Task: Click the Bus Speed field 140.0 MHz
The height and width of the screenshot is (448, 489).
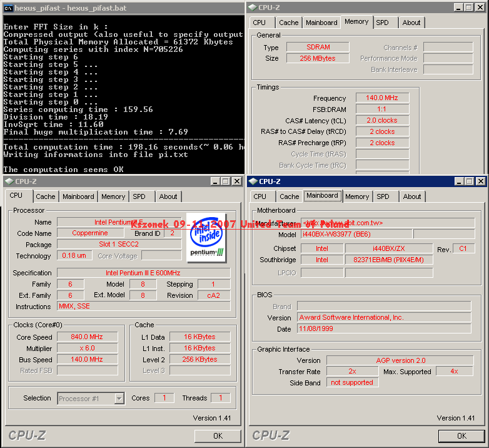Action: click(88, 359)
